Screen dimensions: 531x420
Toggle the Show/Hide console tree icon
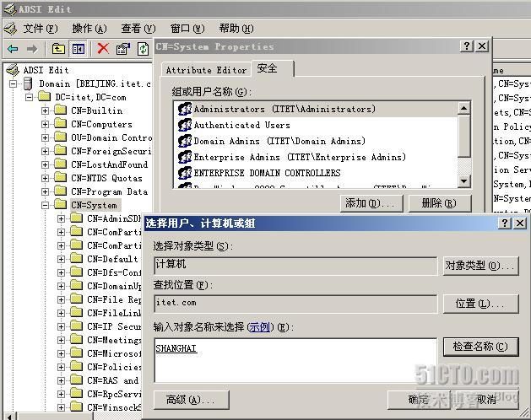(79, 49)
